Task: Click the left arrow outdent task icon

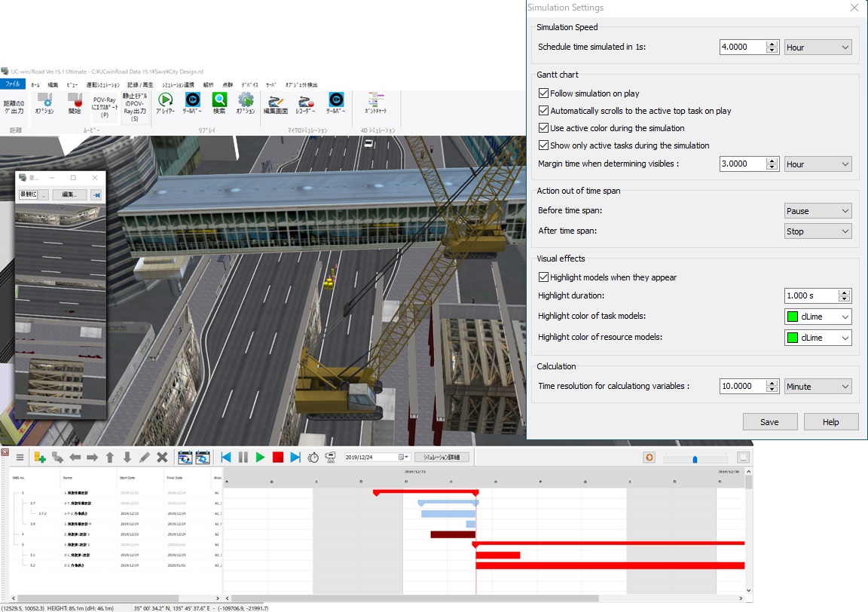Action: click(x=75, y=457)
